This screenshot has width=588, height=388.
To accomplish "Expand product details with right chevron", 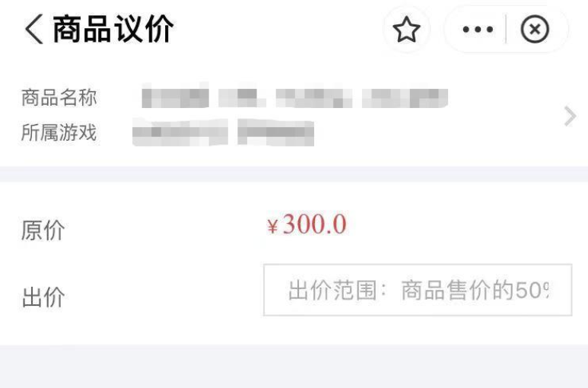I will pyautogui.click(x=570, y=116).
